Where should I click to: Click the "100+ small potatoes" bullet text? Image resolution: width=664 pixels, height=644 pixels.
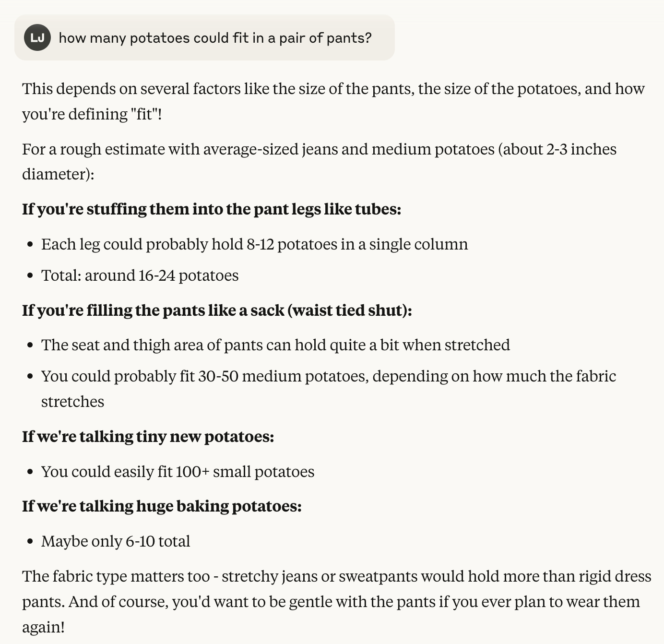(x=178, y=472)
